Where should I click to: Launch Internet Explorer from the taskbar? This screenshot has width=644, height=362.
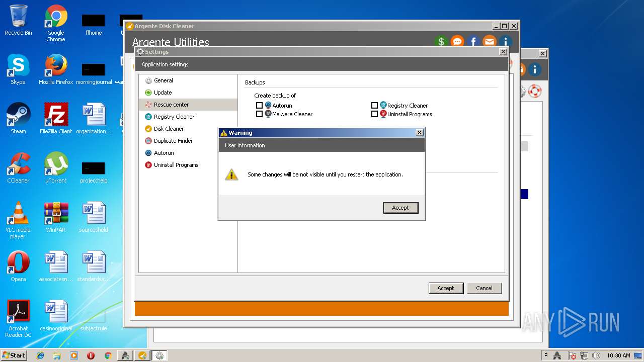[40, 355]
